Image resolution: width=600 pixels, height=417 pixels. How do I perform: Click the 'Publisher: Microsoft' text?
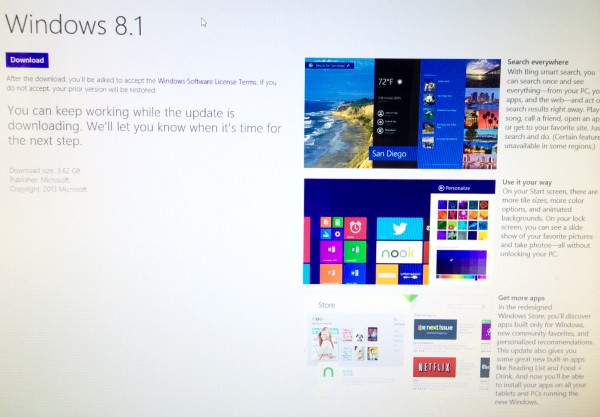click(39, 180)
